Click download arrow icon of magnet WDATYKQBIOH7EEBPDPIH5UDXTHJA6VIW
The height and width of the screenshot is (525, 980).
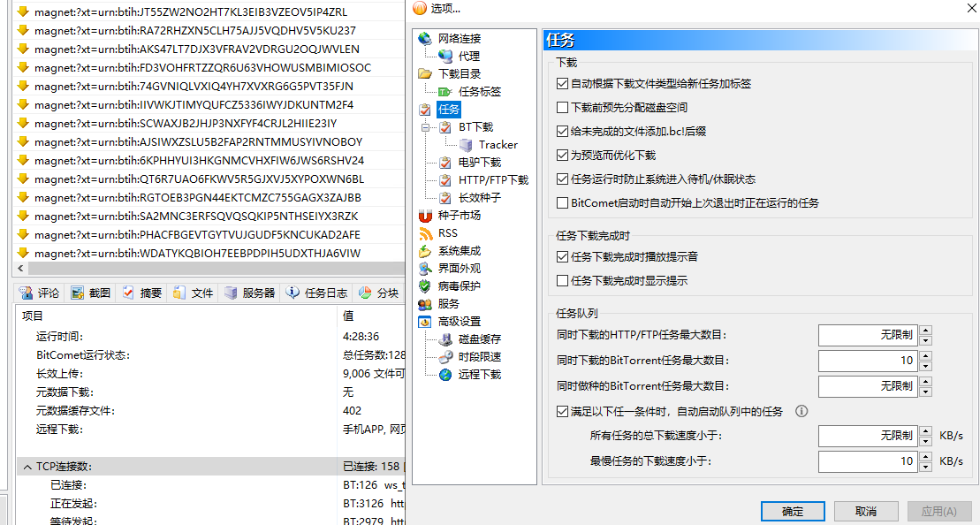coord(24,253)
